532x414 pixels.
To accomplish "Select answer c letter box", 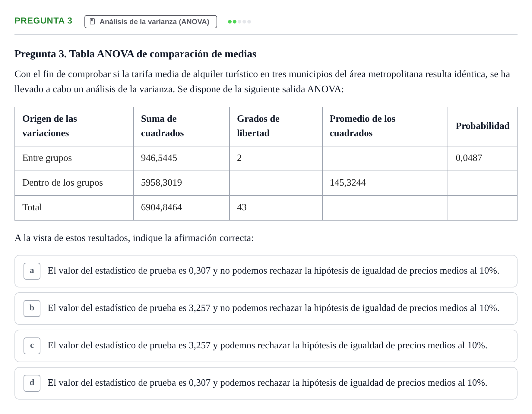I will tap(32, 346).
